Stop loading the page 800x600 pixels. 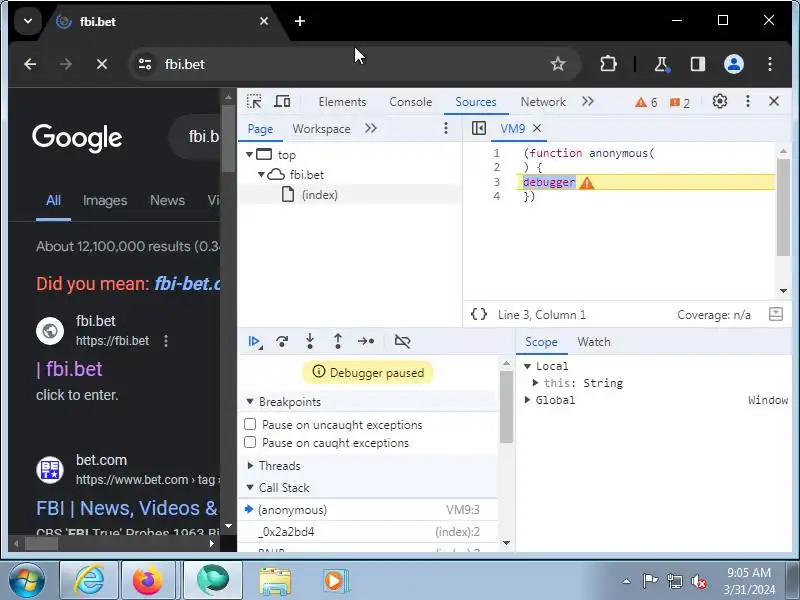click(x=102, y=64)
